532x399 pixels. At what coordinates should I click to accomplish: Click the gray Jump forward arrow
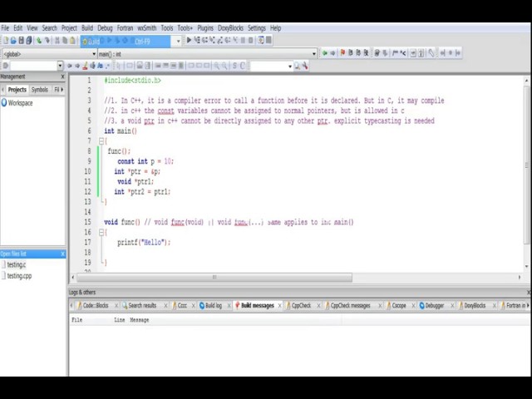332,53
